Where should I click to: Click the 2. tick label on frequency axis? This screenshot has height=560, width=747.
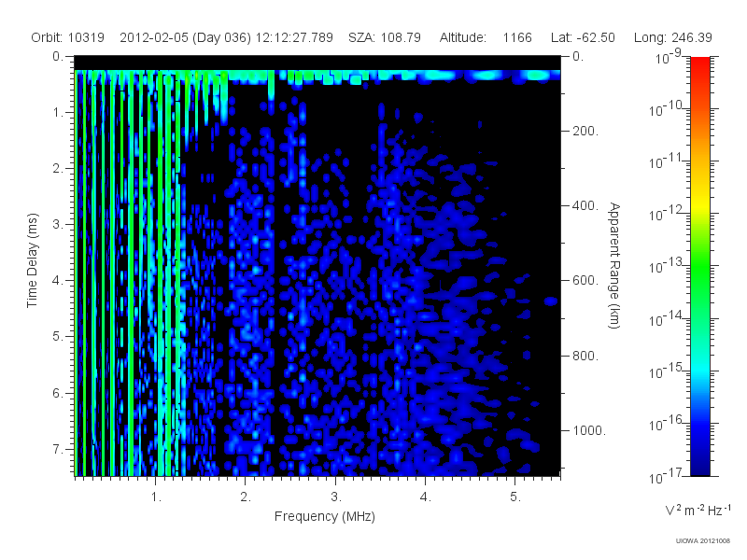click(x=246, y=497)
